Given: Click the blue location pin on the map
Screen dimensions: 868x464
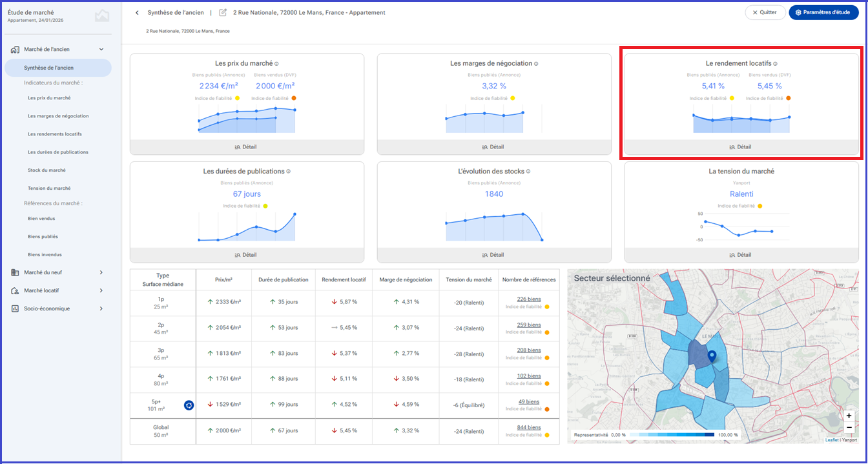Looking at the screenshot, I should [x=712, y=357].
